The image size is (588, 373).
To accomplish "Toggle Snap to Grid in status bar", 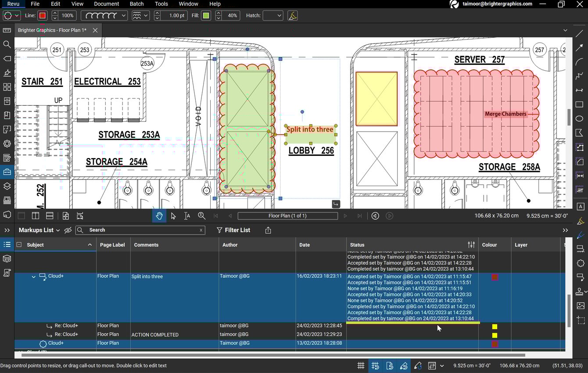I will [375, 366].
